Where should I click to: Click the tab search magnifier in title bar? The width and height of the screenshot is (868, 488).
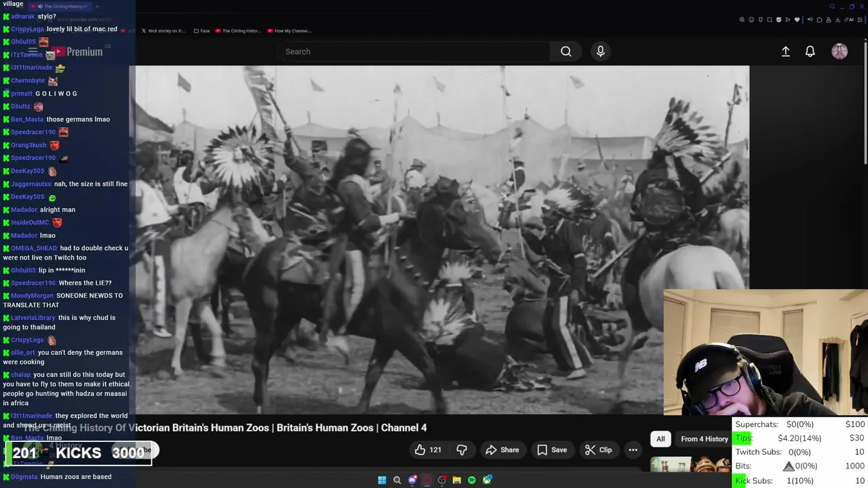coord(832,7)
